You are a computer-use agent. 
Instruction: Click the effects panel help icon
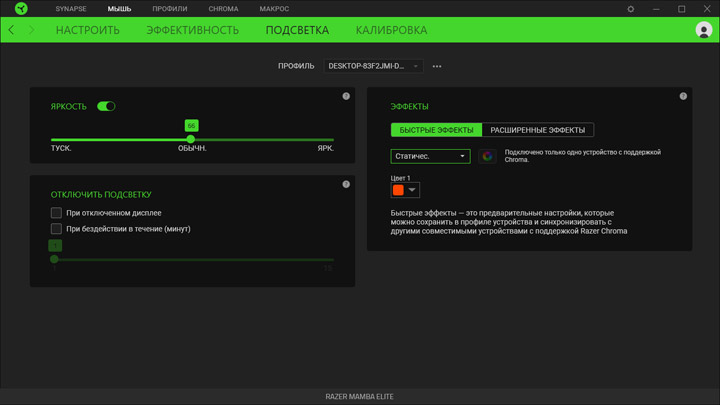click(x=683, y=96)
